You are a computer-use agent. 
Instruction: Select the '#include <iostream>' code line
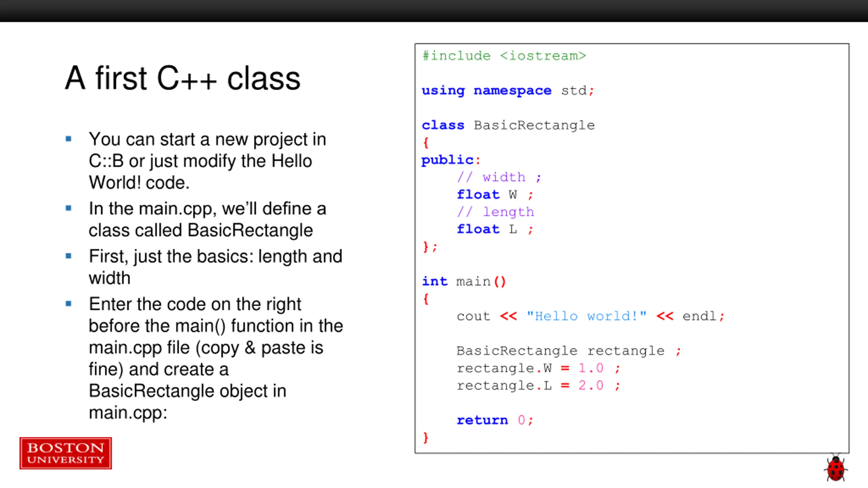(504, 56)
